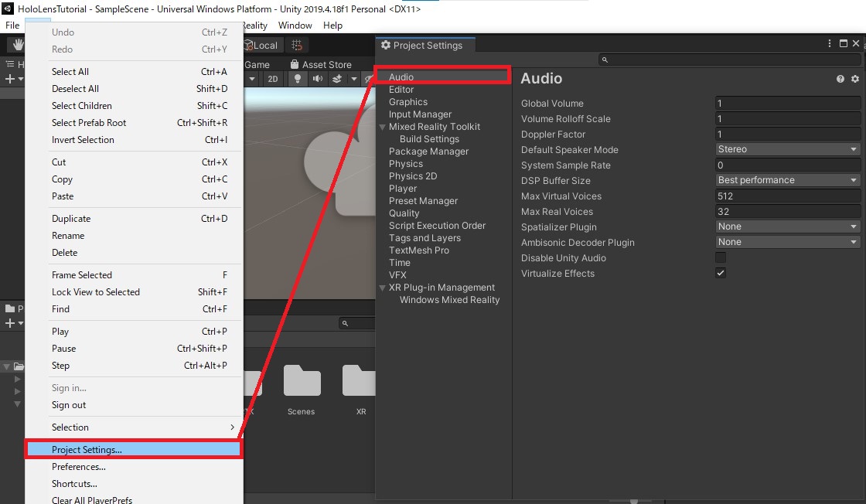Select the Hand tool in the toolbar
The width and height of the screenshot is (866, 504).
pyautogui.click(x=17, y=45)
